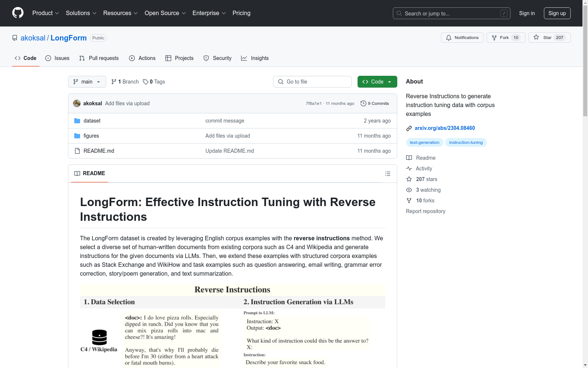588x368 pixels.
Task: Click the Sign in link
Action: coord(527,13)
